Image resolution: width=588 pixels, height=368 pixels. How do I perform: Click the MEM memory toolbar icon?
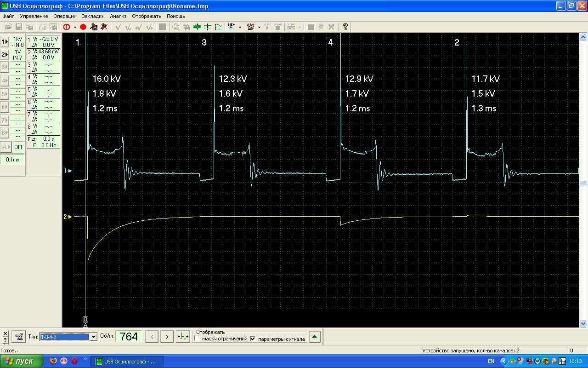pos(232,27)
